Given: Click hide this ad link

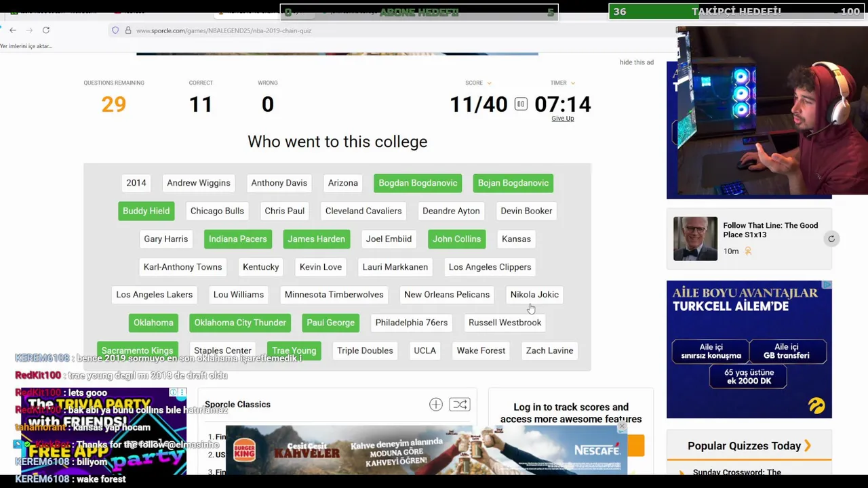Looking at the screenshot, I should click(x=637, y=62).
